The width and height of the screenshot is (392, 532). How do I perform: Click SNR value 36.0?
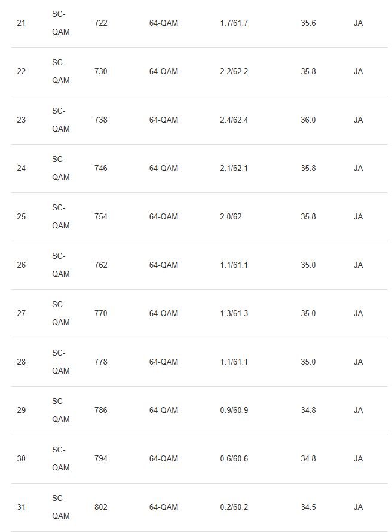point(308,120)
